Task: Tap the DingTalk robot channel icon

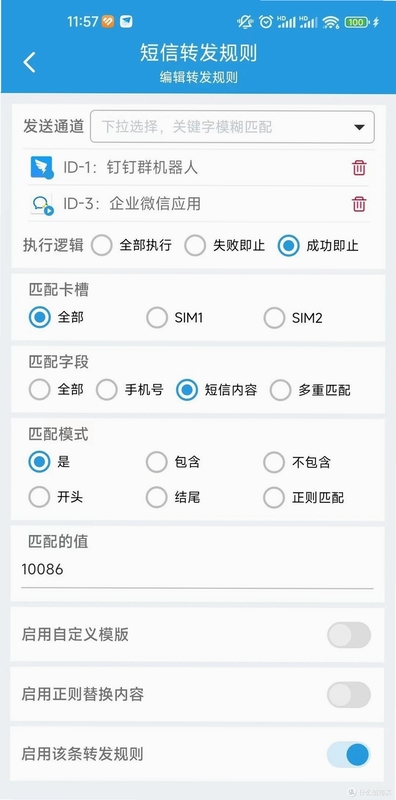Action: (x=42, y=168)
